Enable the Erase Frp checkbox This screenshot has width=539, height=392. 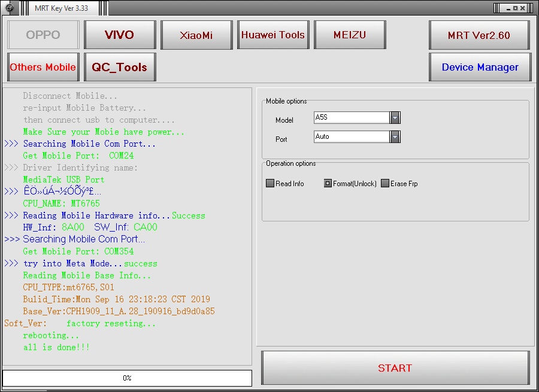coord(385,184)
